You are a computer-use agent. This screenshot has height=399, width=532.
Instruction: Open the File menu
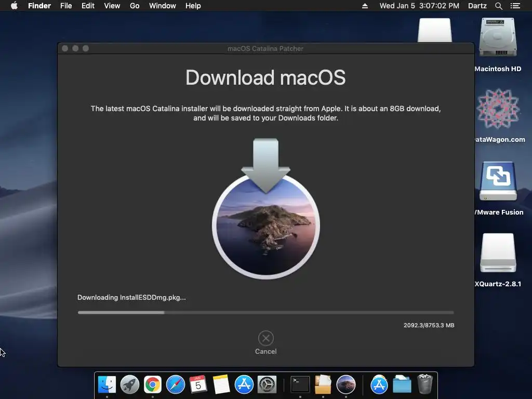66,6
